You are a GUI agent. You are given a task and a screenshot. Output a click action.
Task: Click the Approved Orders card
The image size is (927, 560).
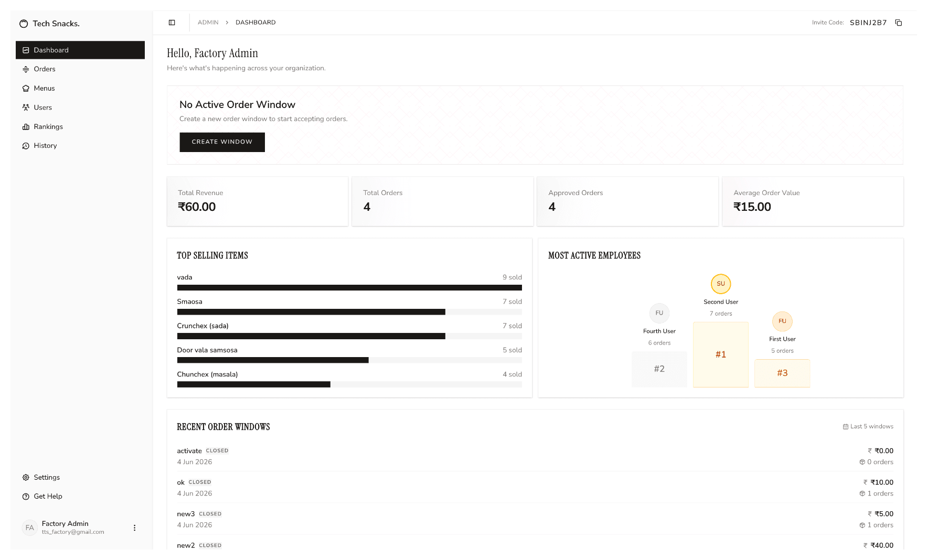pos(628,201)
